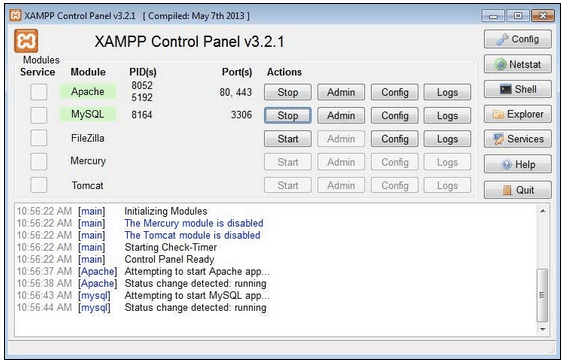The height and width of the screenshot is (364, 566).
Task: Open Config with the wrench button
Action: coord(518,39)
